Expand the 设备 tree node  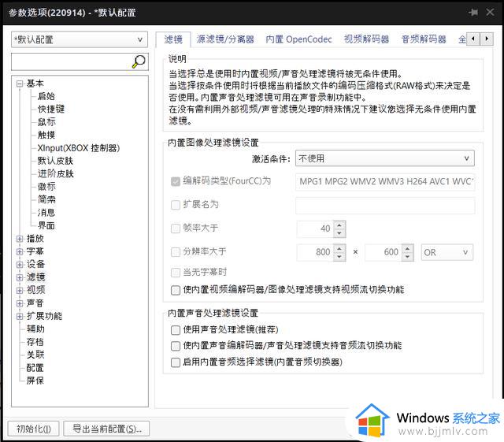point(20,265)
